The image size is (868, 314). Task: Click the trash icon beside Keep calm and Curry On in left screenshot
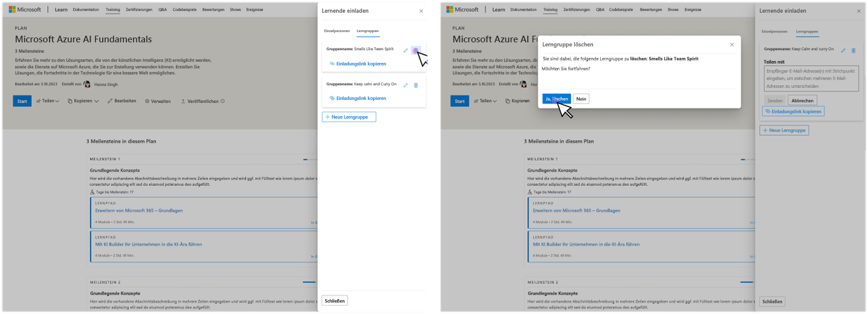click(x=415, y=85)
